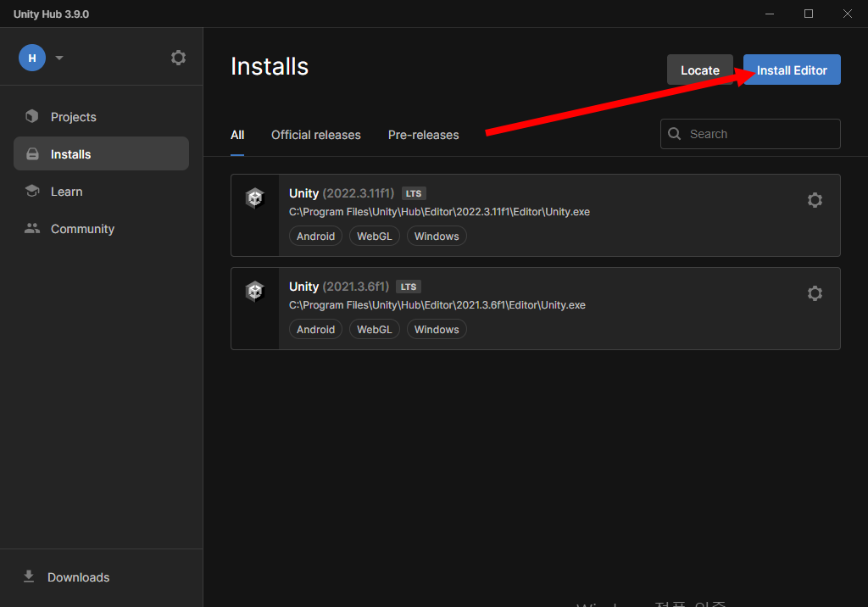Click Android tag under Unity 2021.3.6f1
The height and width of the screenshot is (607, 868).
click(315, 330)
